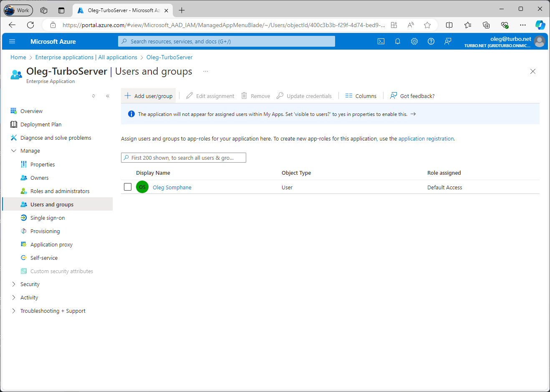Open the feedback smiley icon in top bar
Screen dimensions: 550x392
tap(447, 41)
